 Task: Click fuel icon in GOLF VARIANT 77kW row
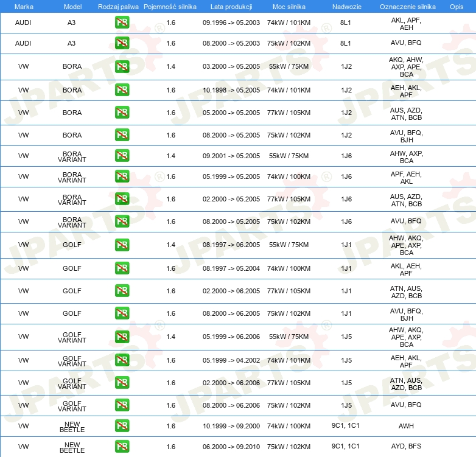[x=122, y=383]
